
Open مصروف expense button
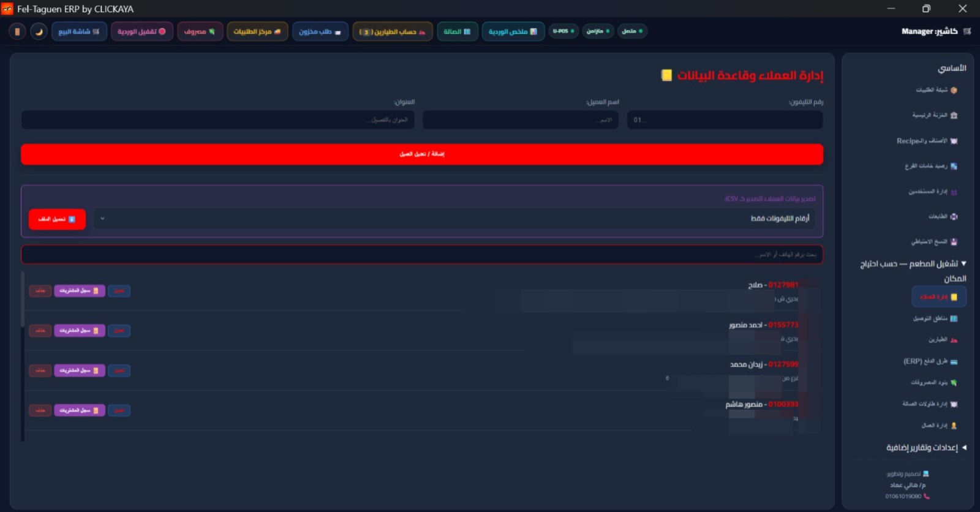(200, 31)
